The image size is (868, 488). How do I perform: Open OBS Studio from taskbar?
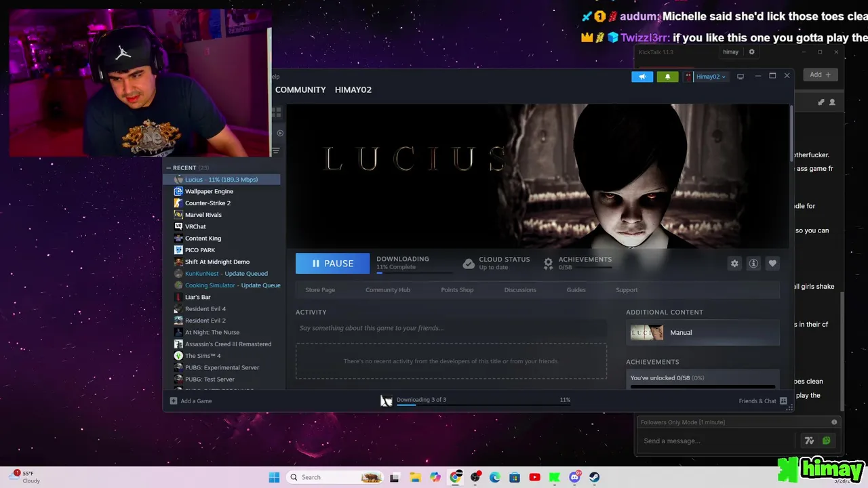click(x=475, y=477)
